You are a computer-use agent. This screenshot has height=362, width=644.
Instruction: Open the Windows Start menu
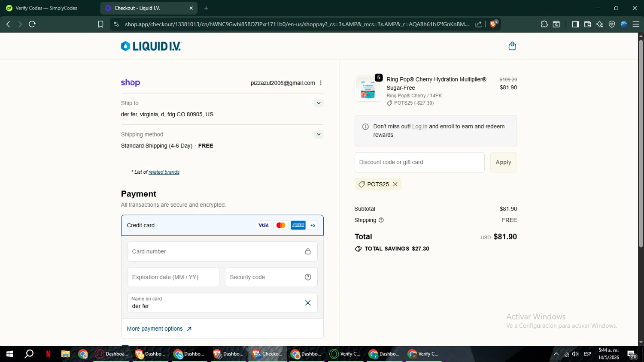pyautogui.click(x=9, y=354)
